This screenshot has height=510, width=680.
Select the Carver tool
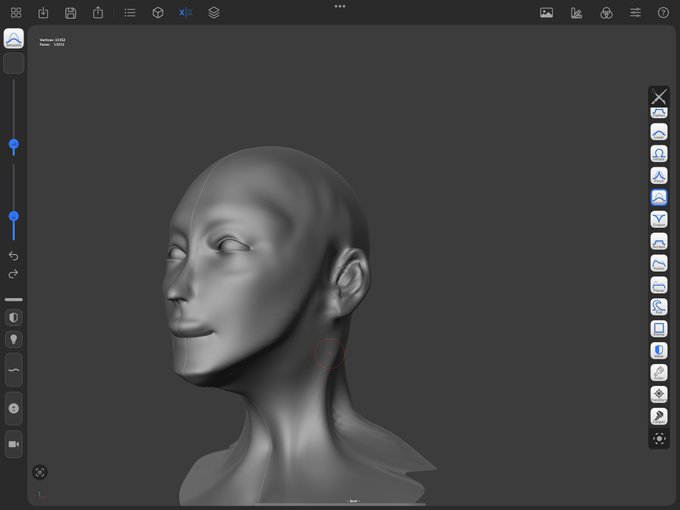tap(659, 416)
